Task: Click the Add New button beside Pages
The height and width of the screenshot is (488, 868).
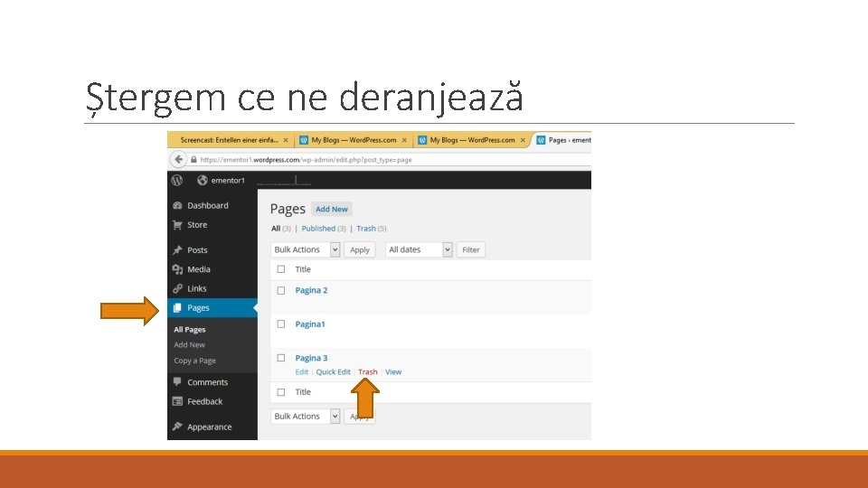Action: click(332, 209)
